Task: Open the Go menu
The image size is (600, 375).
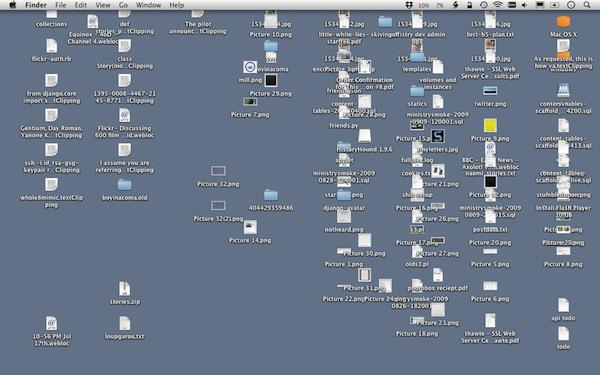Action: 123,5
